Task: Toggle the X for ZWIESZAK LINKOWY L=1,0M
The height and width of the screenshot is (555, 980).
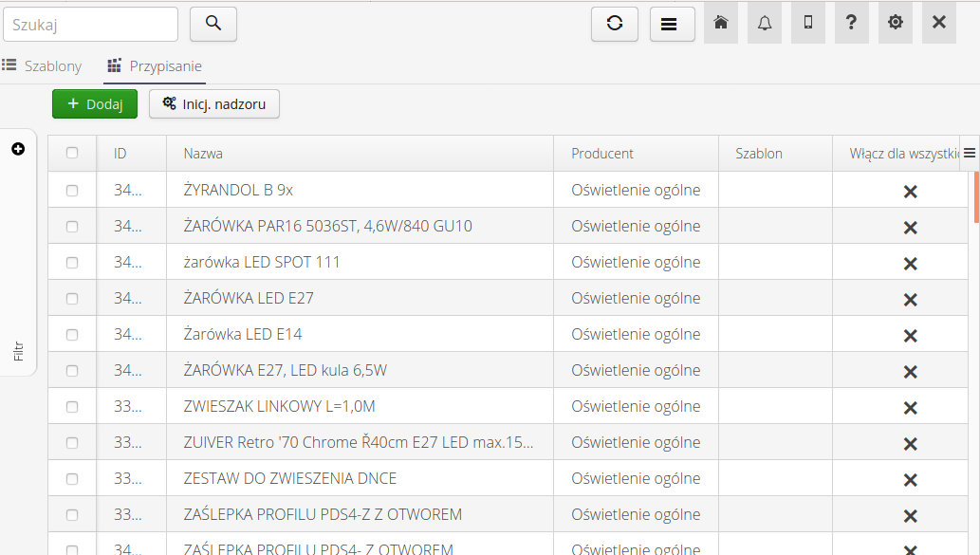Action: click(x=909, y=407)
